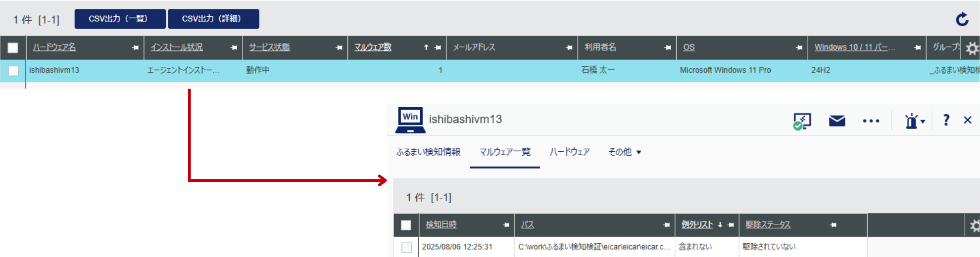Click the question mark help icon
Image resolution: width=980 pixels, height=257 pixels.
(x=946, y=120)
